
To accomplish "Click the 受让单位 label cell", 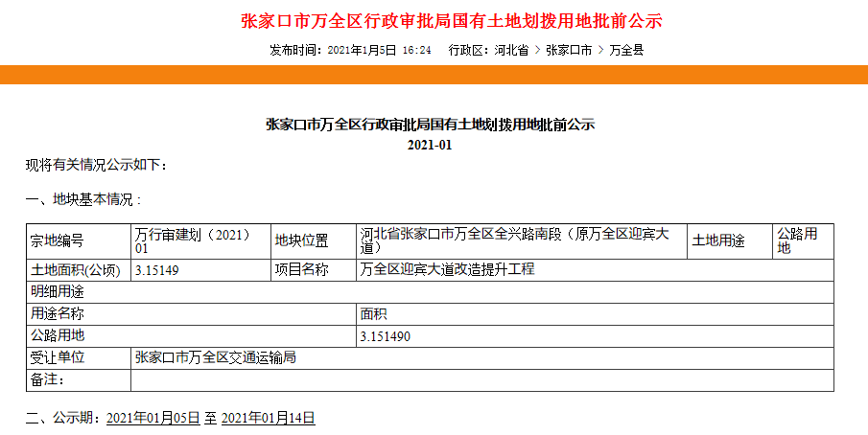I will click(79, 358).
